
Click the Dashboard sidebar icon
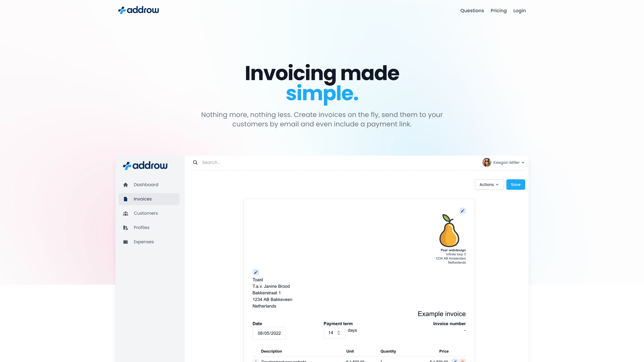coord(126,185)
